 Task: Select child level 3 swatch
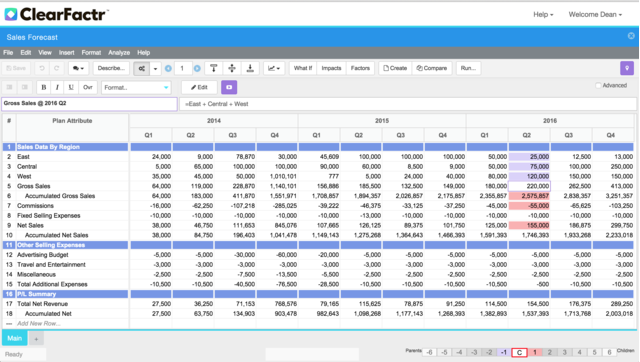coord(564,352)
